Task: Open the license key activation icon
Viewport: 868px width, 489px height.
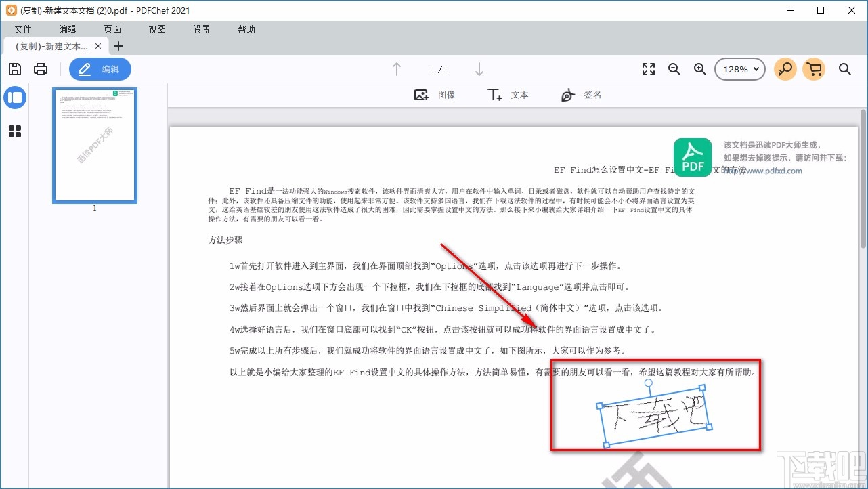Action: click(x=785, y=69)
